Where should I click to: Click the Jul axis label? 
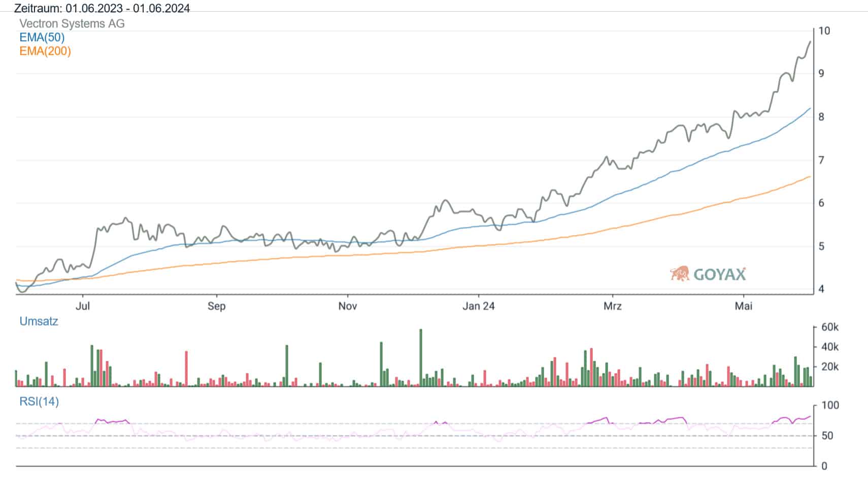coord(82,306)
